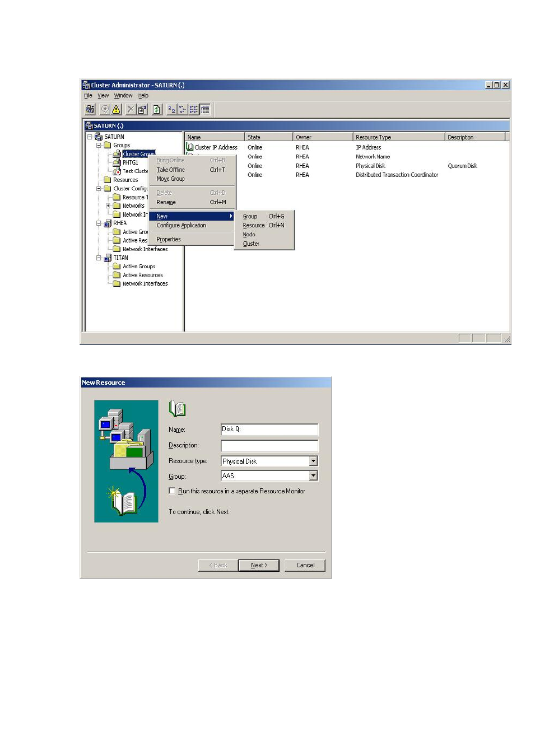
Task: Click SATURN root cluster icon in tree
Action: point(99,137)
